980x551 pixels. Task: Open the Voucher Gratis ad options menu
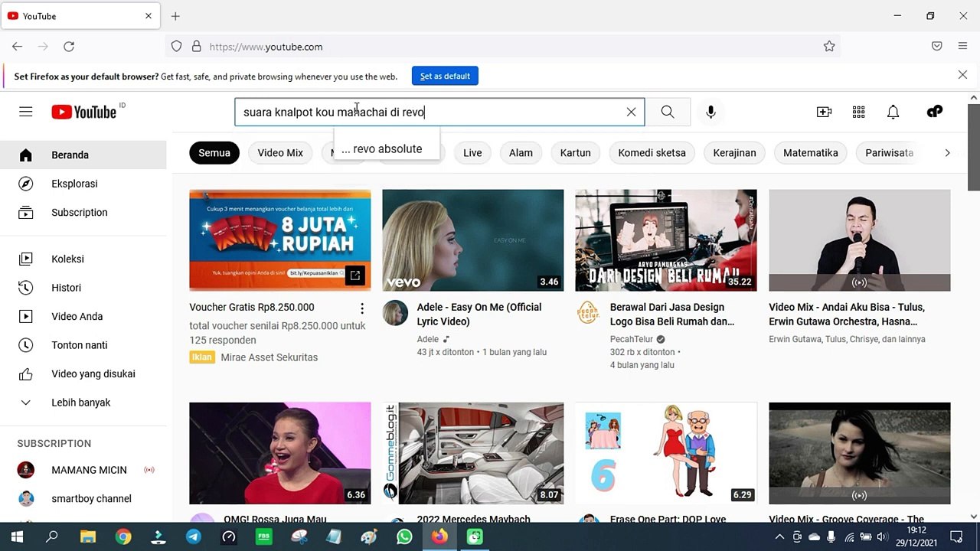coord(362,308)
